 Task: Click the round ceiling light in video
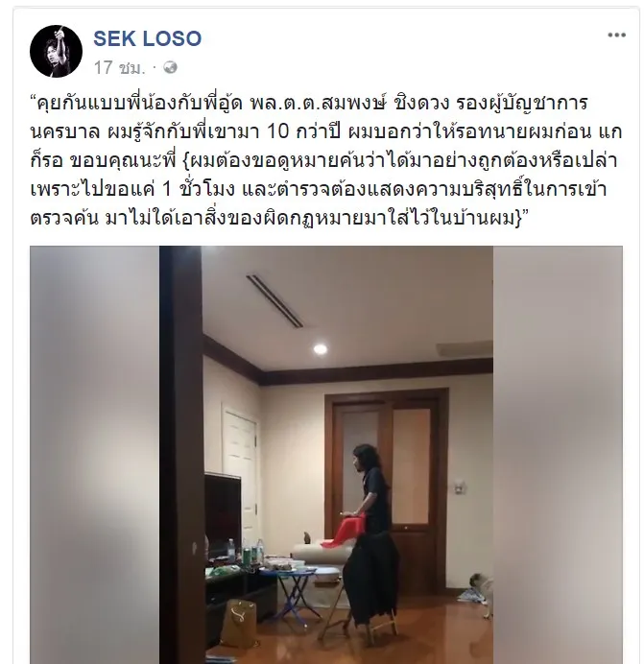320,349
